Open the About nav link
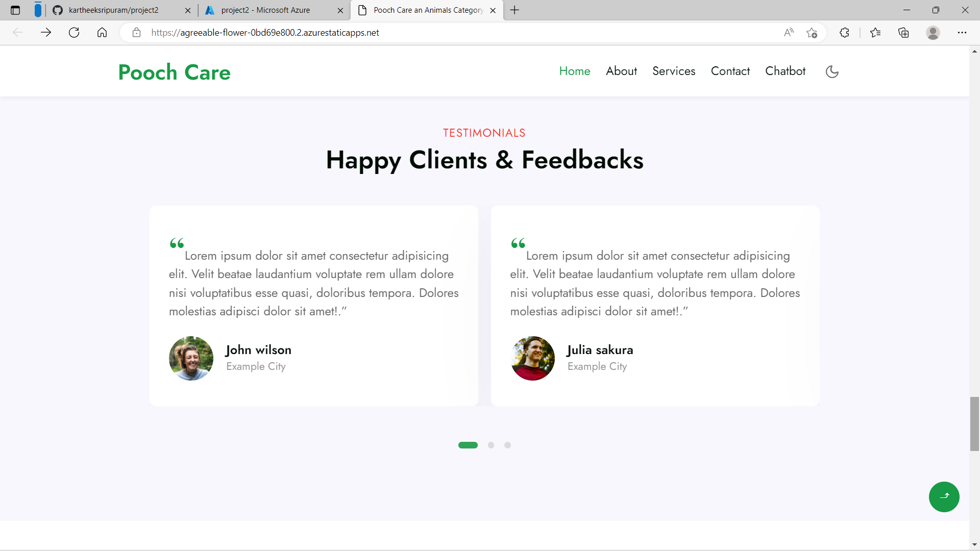Viewport: 980px width, 551px height. coord(621,71)
